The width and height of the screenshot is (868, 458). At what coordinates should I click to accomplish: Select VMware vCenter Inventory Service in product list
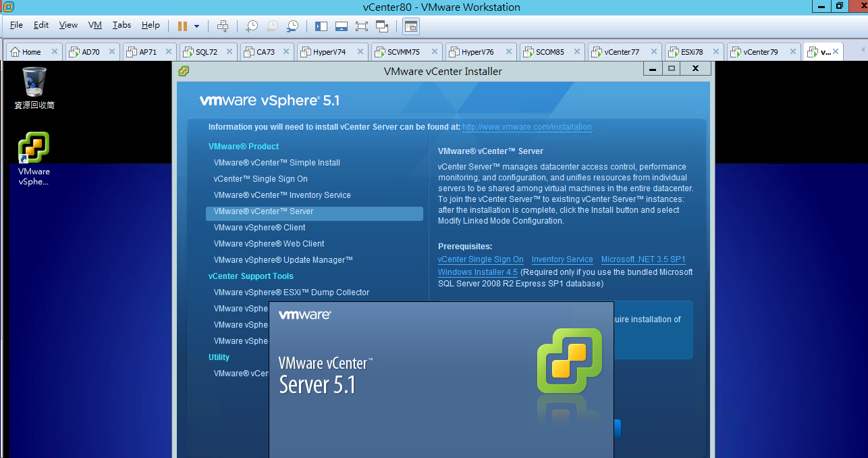282,195
